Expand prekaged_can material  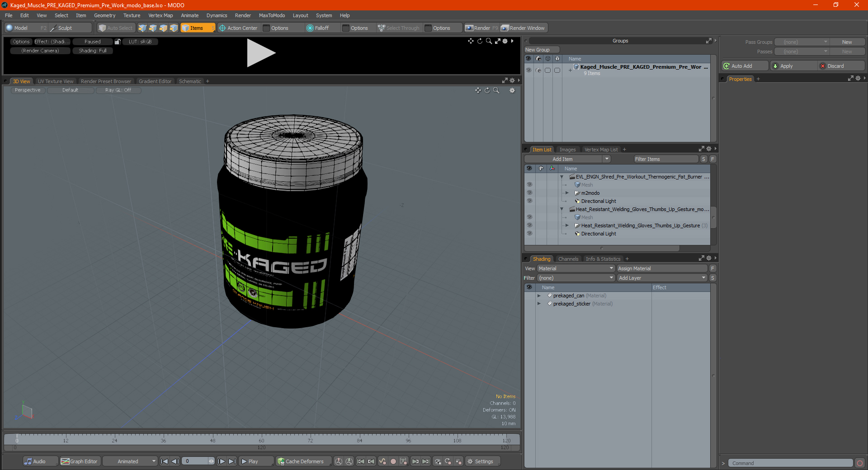539,296
